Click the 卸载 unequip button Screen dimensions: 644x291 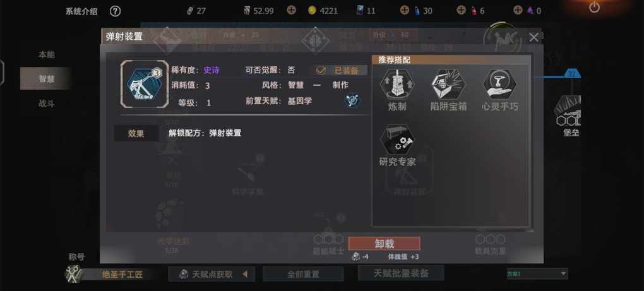pyautogui.click(x=385, y=244)
